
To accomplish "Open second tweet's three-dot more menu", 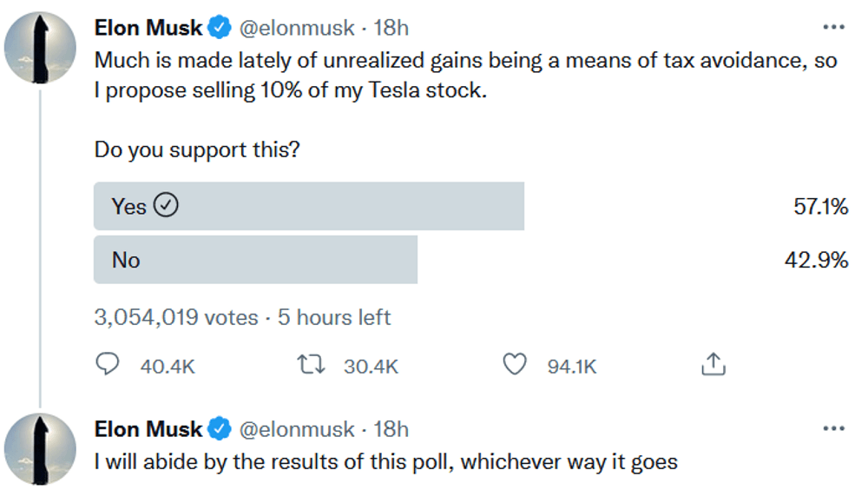I will click(833, 428).
